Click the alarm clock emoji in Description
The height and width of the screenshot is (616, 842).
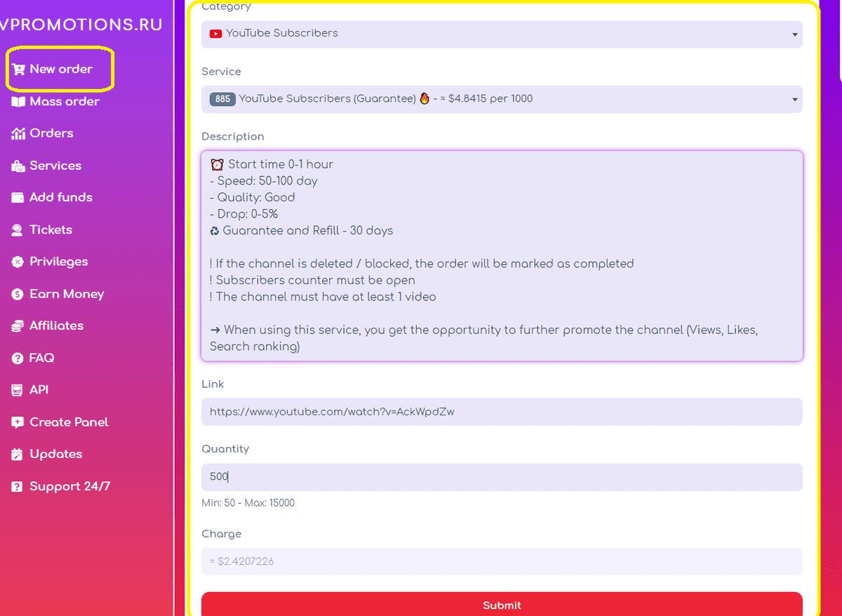click(x=217, y=165)
